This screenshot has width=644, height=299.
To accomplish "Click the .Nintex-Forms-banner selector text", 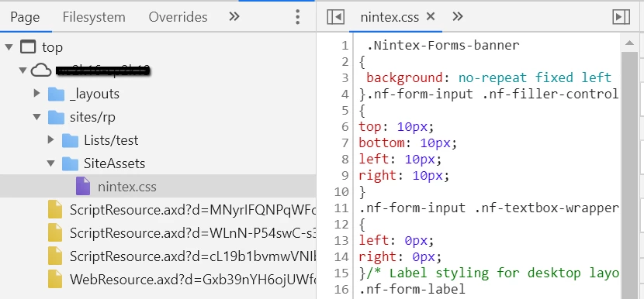I will pos(443,45).
